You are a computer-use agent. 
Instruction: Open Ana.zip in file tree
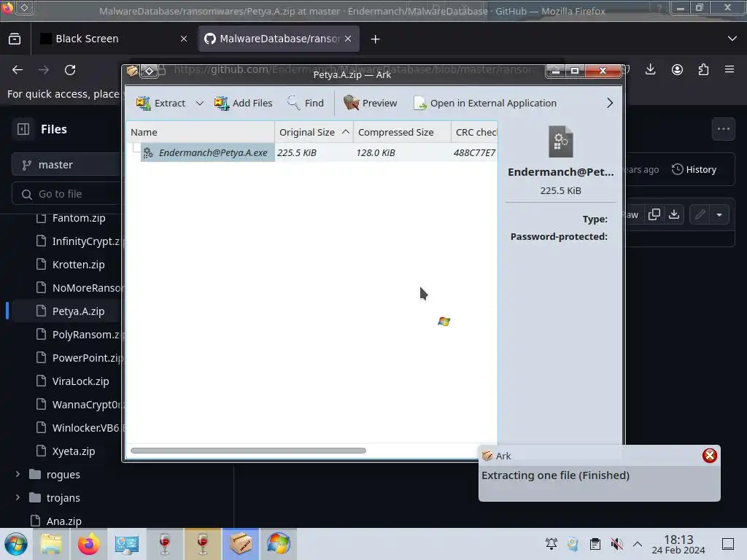[x=64, y=521]
